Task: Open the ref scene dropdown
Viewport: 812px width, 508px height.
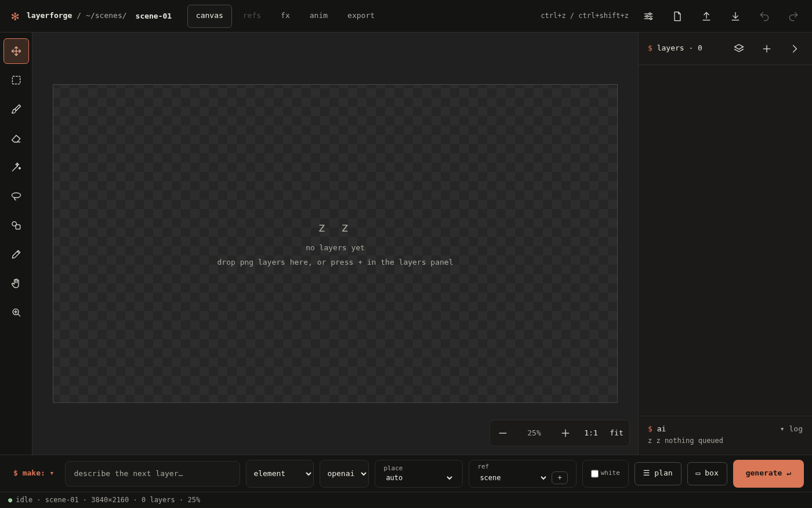Action: coord(513,478)
